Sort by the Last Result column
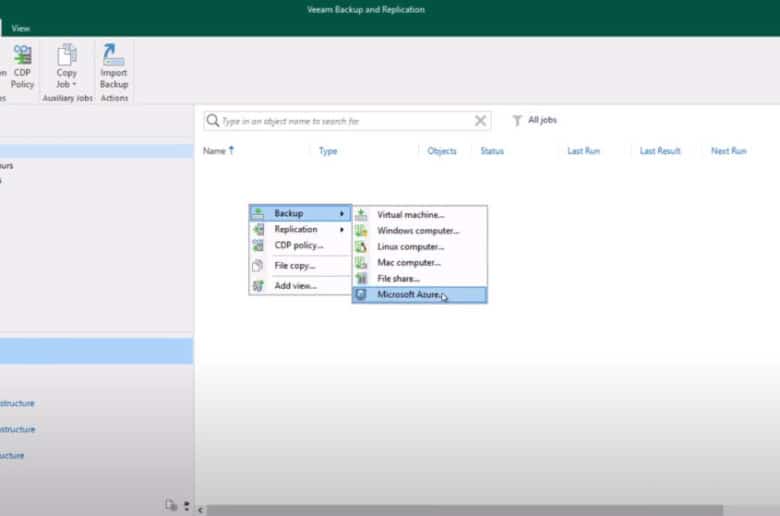The image size is (780, 516). pyautogui.click(x=660, y=151)
